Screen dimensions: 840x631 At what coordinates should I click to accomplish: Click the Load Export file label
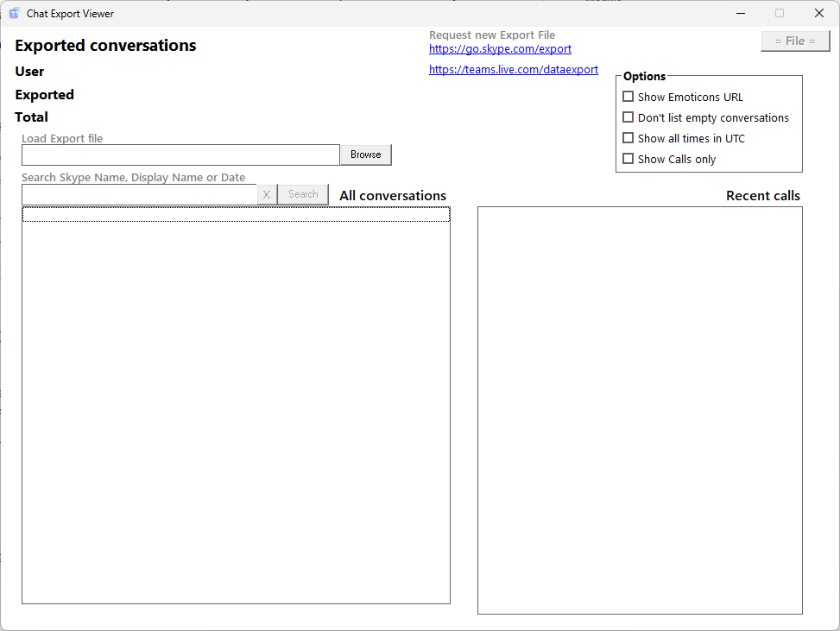[x=62, y=138]
